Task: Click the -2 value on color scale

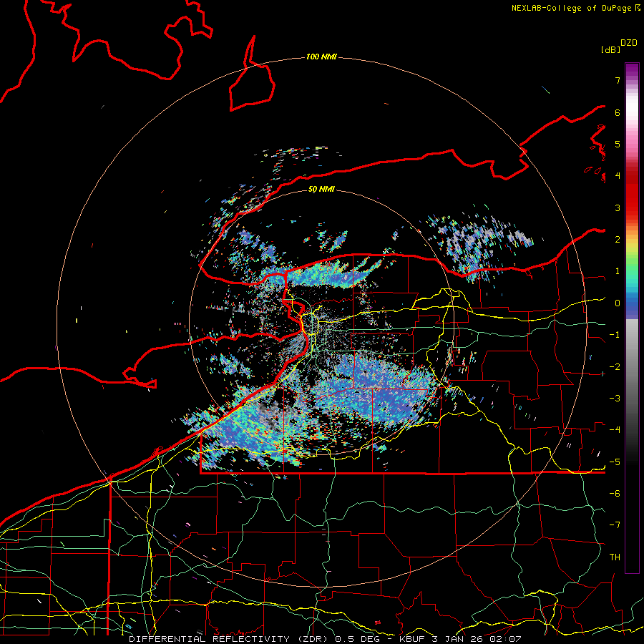Action: click(615, 366)
